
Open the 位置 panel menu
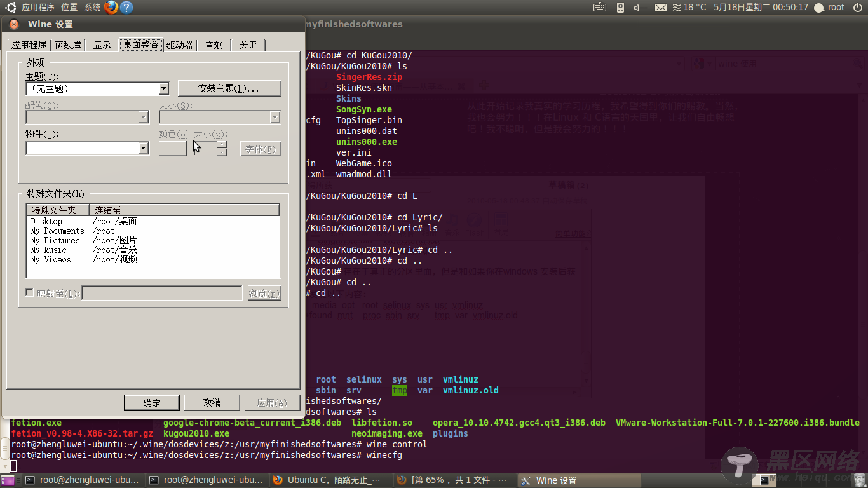click(x=69, y=7)
